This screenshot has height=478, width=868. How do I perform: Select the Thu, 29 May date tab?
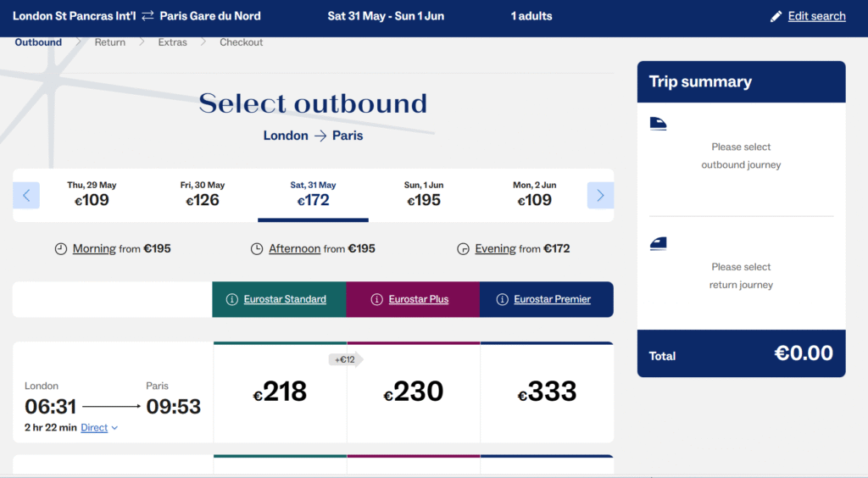92,194
